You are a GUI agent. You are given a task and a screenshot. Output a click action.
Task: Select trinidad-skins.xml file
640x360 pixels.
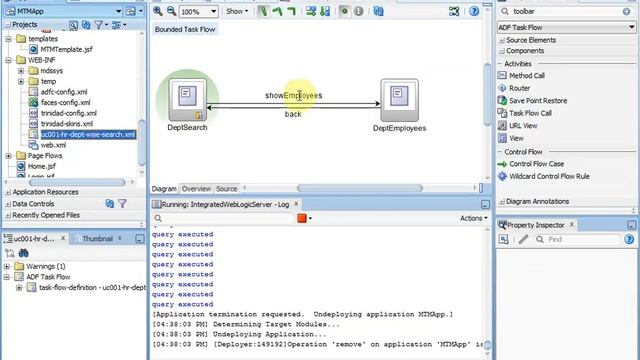click(67, 124)
